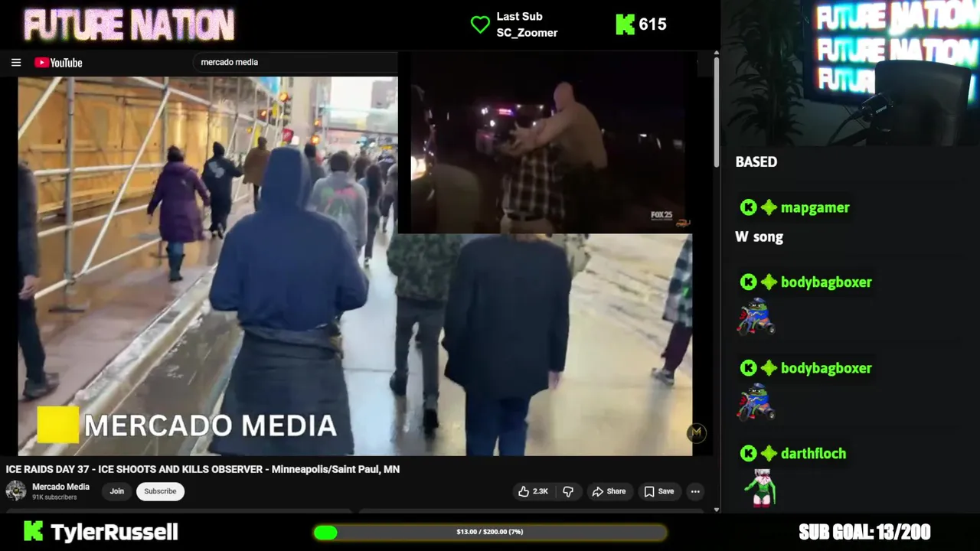Open the Mercado Media channel name link
Image resolution: width=980 pixels, height=551 pixels.
60,487
